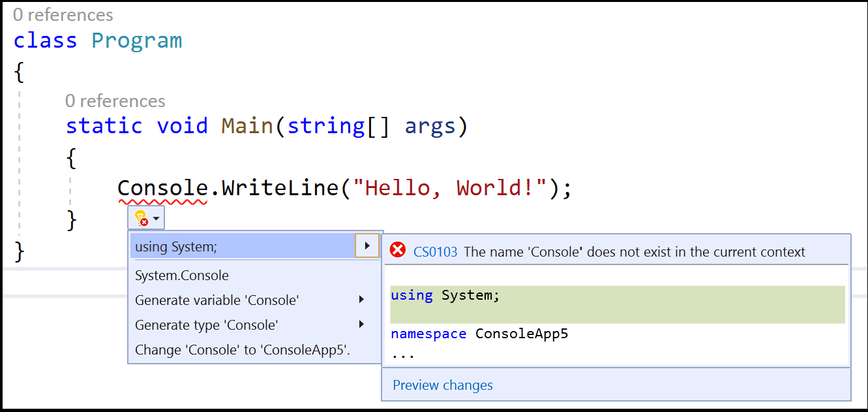Expand the Generate variable 'Console' submenu arrow

[x=362, y=300]
